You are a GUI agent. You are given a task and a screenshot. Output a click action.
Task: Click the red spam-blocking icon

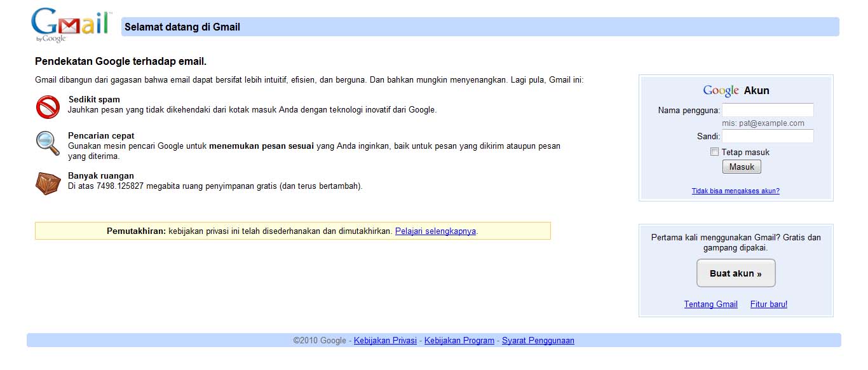[47, 106]
